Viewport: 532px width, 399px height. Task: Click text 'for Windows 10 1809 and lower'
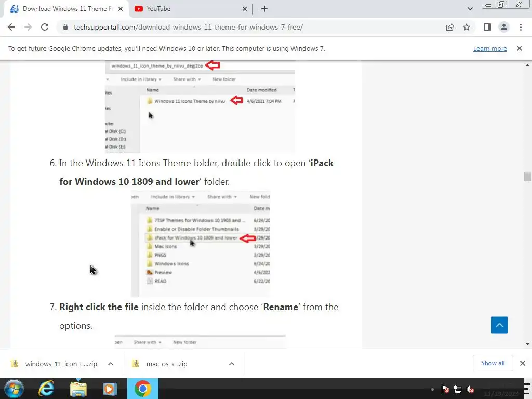click(x=129, y=182)
